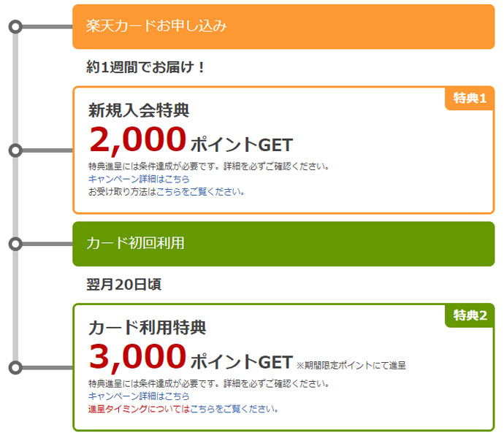Viewport: 504px width, 438px height.
Task: Open こちらをご覧ください link for 進呈タイミング
Action: point(234,409)
